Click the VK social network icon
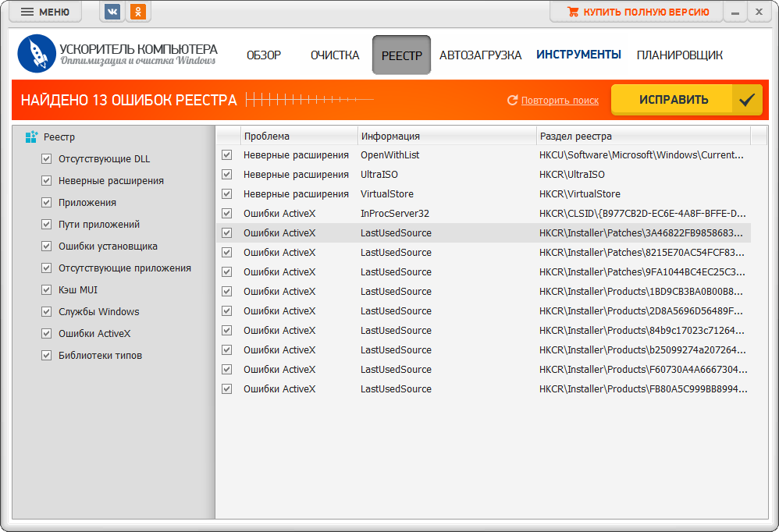The image size is (779, 532). tap(112, 12)
